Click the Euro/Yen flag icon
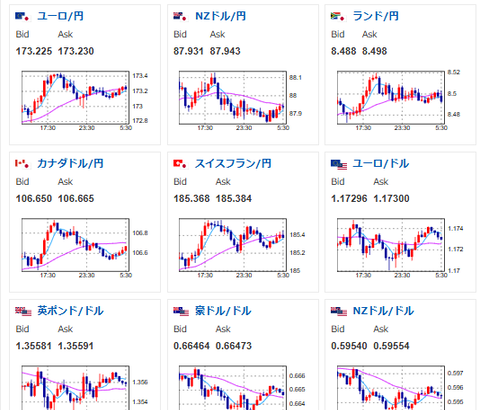This screenshot has height=410, width=480. pos(23,16)
